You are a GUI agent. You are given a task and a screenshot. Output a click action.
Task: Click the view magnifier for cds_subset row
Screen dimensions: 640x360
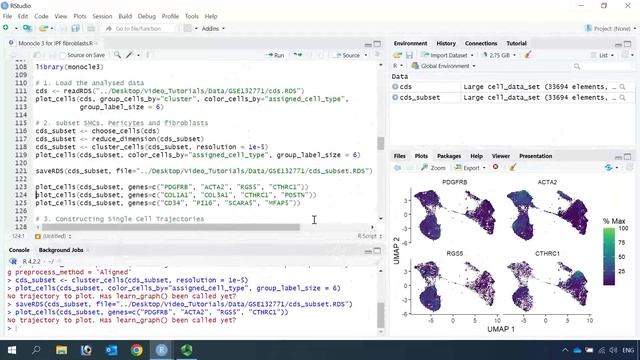[622, 98]
